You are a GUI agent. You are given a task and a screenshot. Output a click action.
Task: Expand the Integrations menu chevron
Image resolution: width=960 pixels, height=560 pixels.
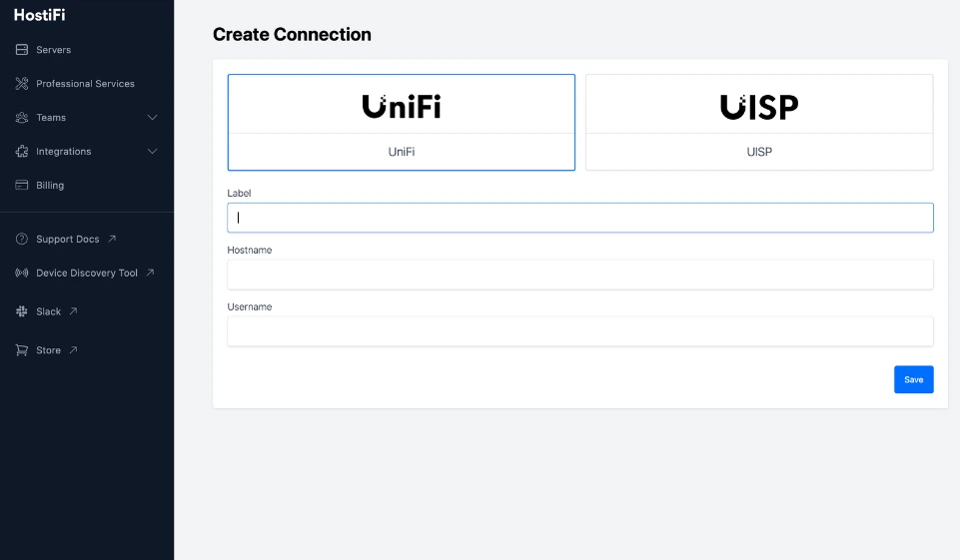click(x=153, y=151)
